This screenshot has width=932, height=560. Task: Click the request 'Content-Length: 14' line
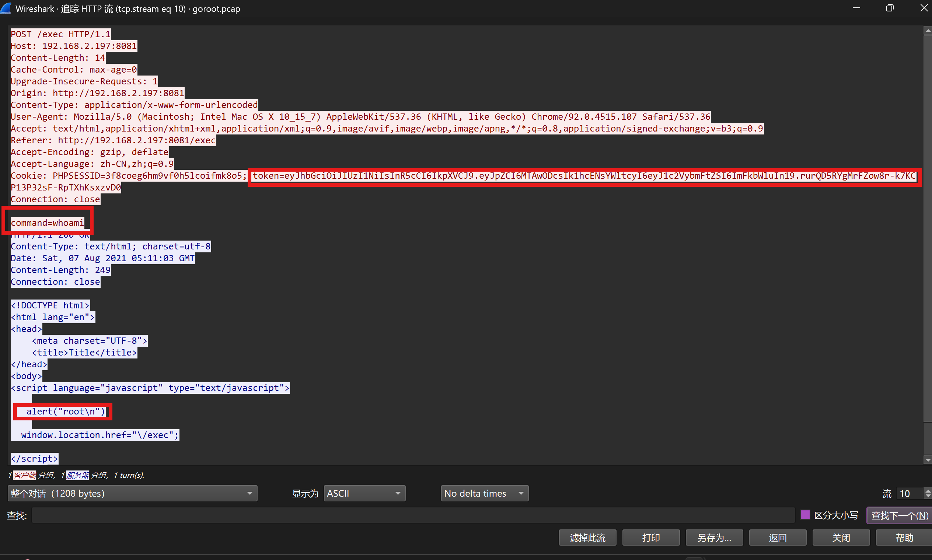(x=58, y=58)
